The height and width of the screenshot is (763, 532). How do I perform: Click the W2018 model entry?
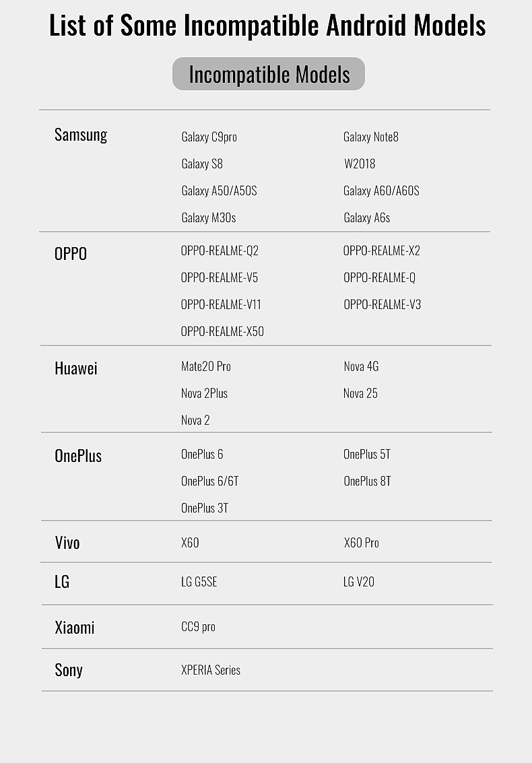360,164
